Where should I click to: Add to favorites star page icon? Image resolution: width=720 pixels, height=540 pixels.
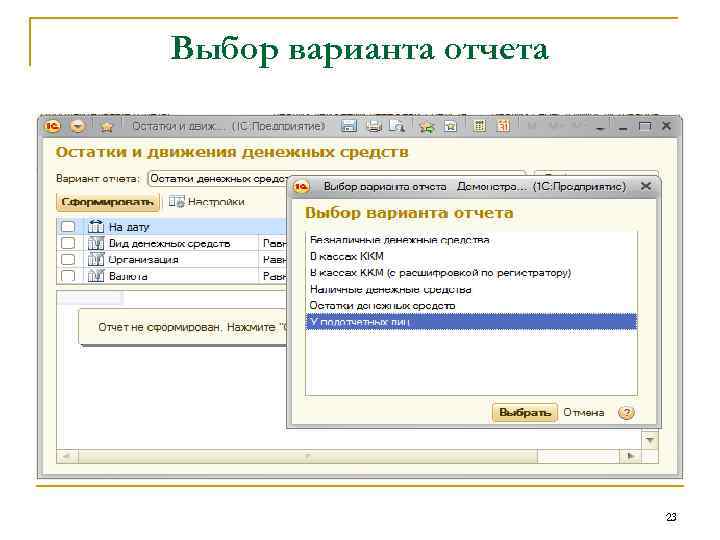451,126
